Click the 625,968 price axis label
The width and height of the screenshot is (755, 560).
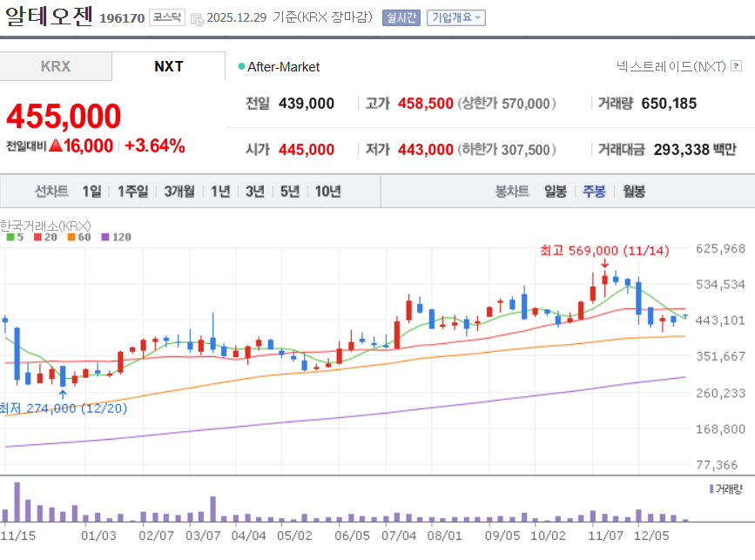pos(720,248)
